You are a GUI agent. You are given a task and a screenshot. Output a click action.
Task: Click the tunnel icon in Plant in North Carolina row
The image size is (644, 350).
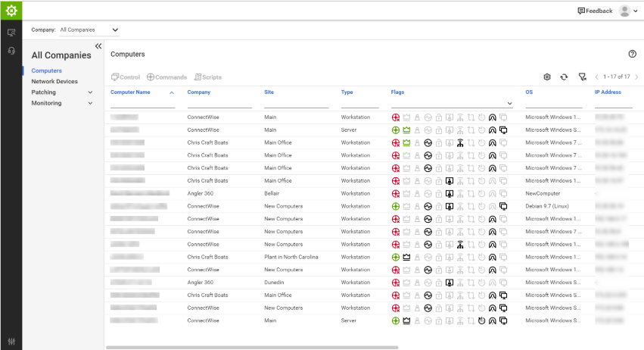[x=493, y=257]
